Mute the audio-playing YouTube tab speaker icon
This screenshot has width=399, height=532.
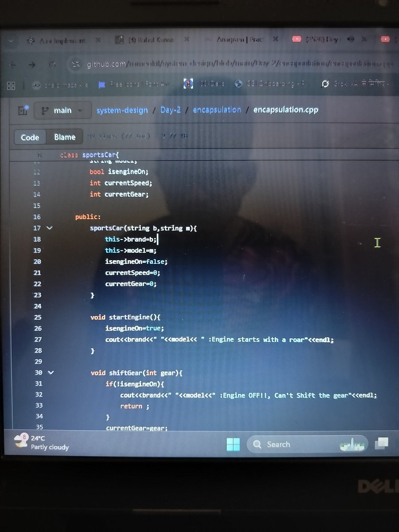tap(351, 39)
